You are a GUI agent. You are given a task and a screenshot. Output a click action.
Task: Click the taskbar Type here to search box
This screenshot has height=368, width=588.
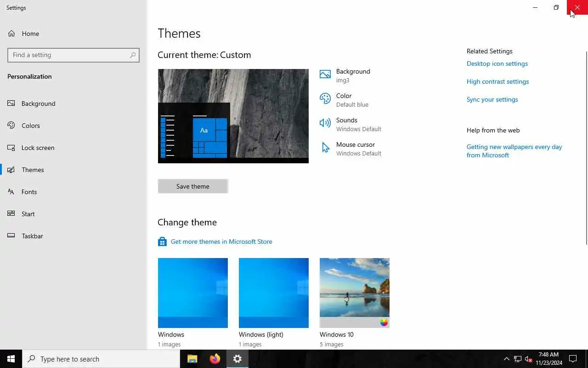[x=101, y=359]
